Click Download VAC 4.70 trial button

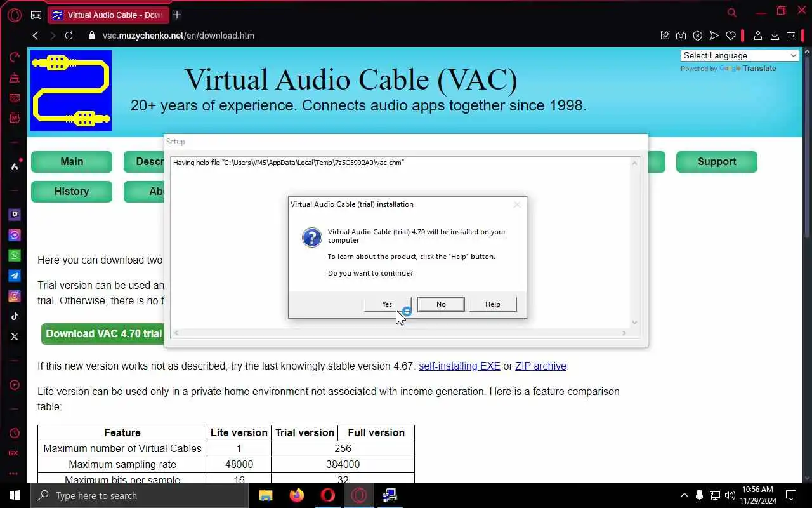point(103,334)
